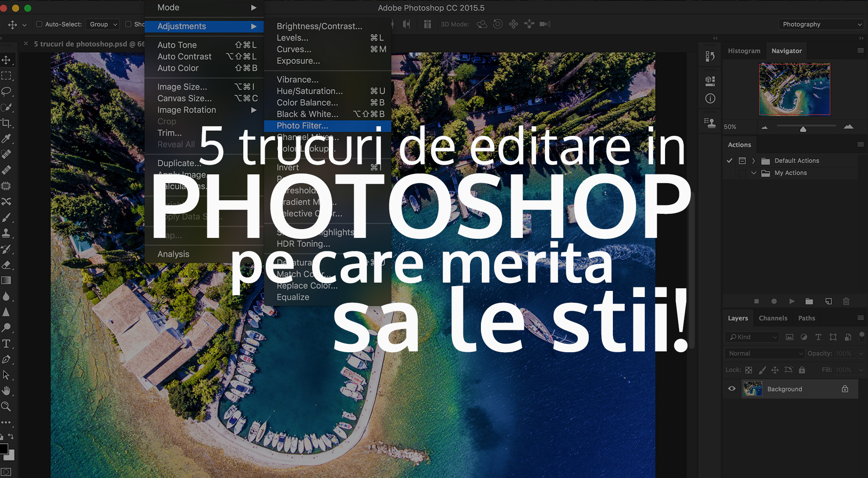The width and height of the screenshot is (868, 478).
Task: Open the Fill value dropdown
Action: (x=860, y=370)
